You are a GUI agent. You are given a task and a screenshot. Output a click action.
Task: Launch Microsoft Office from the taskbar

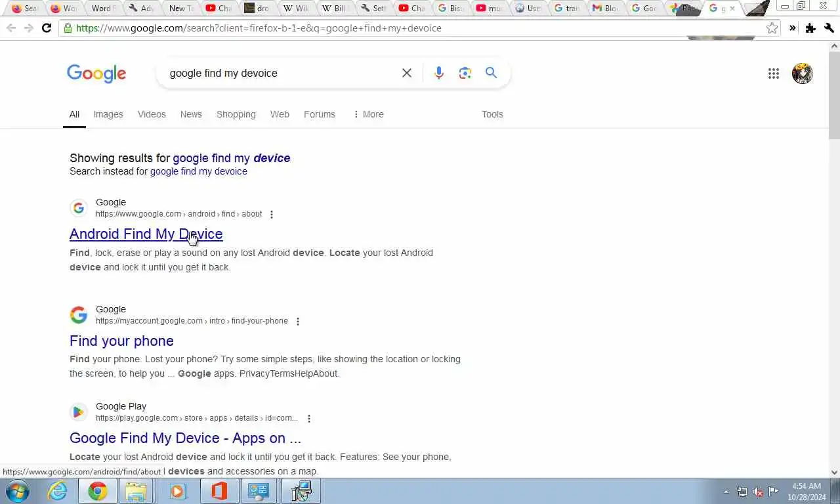coord(219,491)
